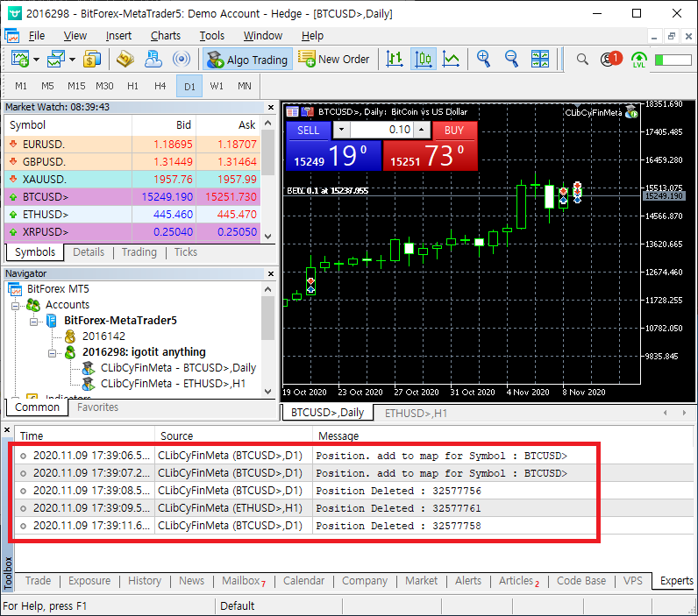
Task: Select XAUUSD. row in Market Watch
Action: 132,180
